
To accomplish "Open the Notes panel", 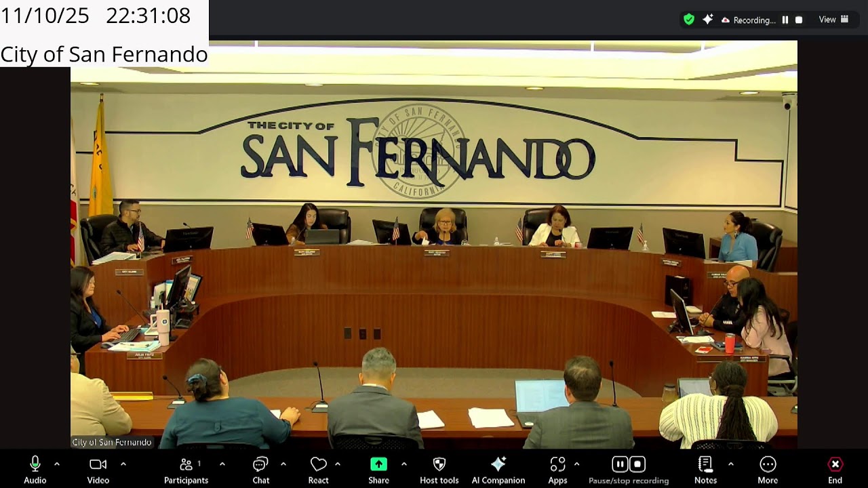I will pos(705,470).
